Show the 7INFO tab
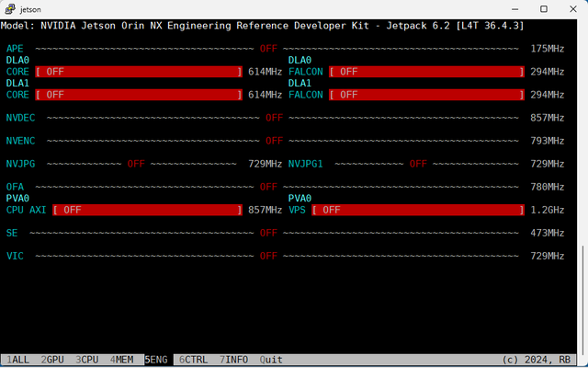Viewport: 588px width, 368px height. [x=235, y=360]
